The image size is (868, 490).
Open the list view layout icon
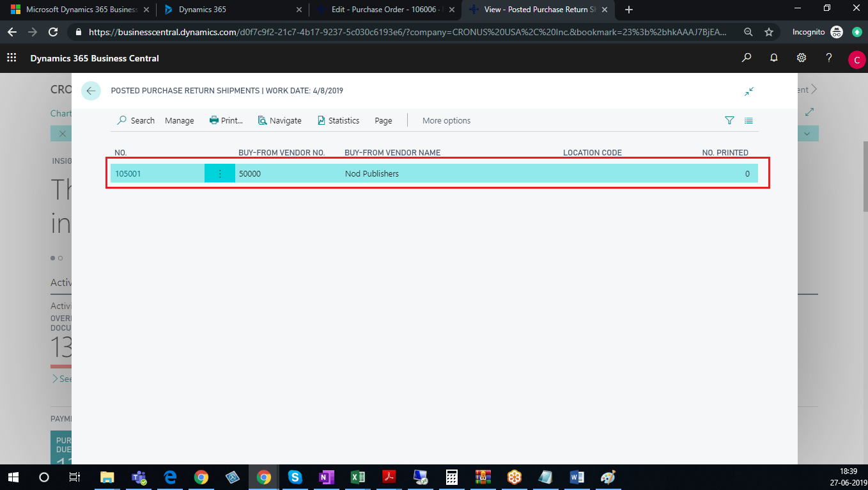[x=748, y=120]
